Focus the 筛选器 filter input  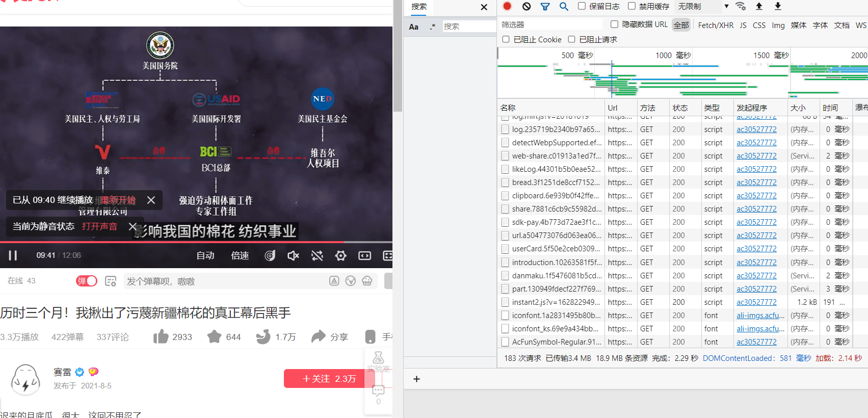tap(551, 24)
